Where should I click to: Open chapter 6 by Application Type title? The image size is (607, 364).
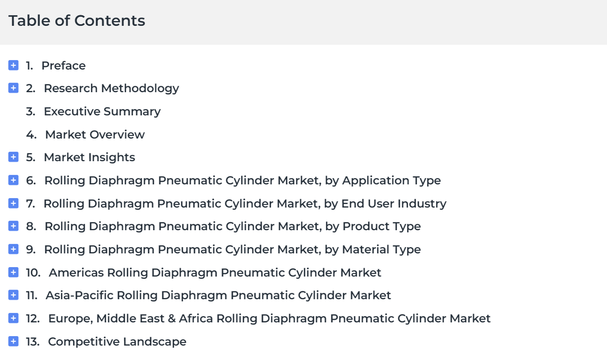[x=243, y=181]
